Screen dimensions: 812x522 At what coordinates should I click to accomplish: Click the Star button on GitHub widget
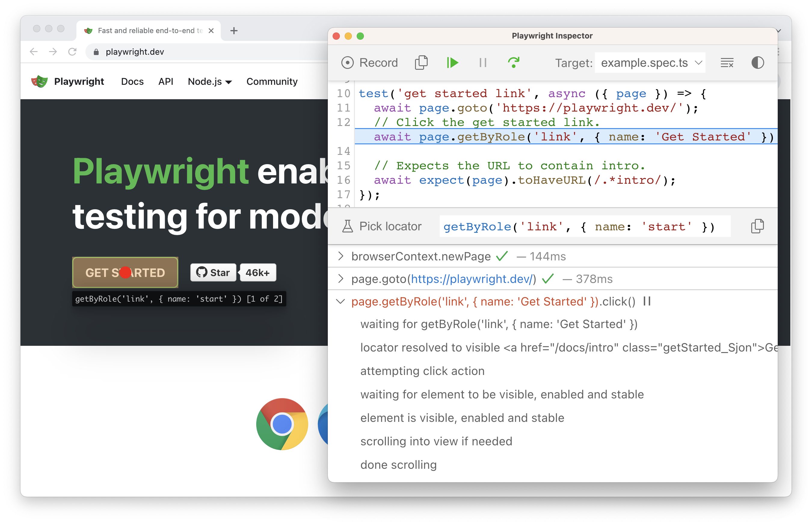[x=214, y=272]
